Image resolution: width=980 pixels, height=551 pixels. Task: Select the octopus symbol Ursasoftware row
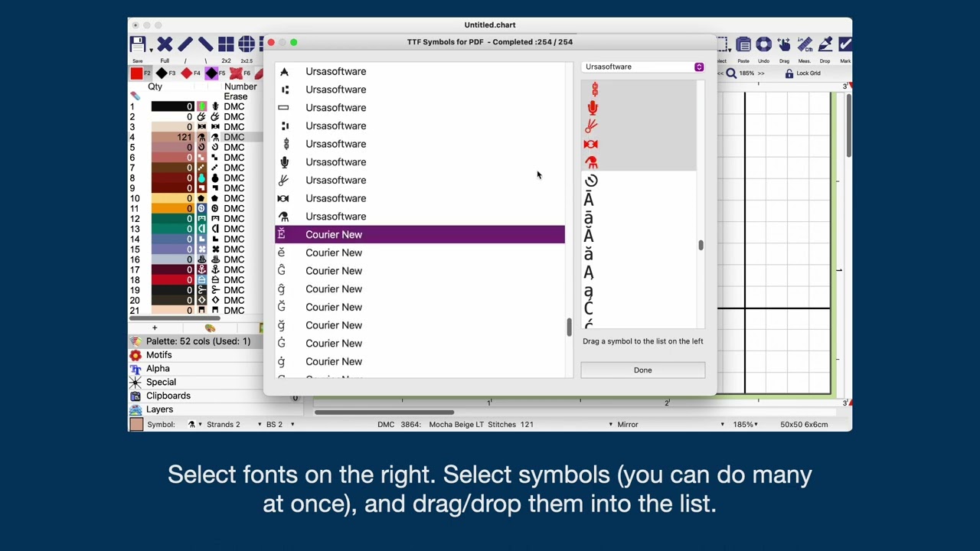pos(420,217)
